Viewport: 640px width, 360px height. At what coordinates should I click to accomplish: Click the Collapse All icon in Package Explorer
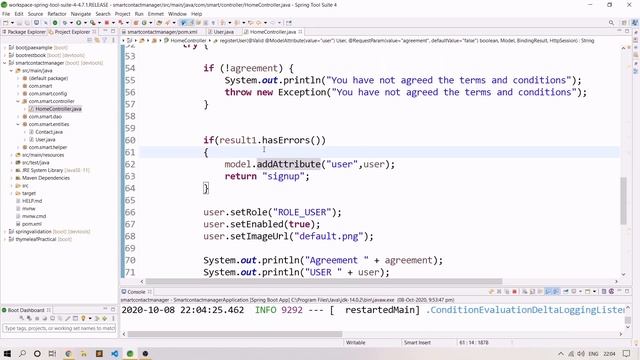click(90, 40)
